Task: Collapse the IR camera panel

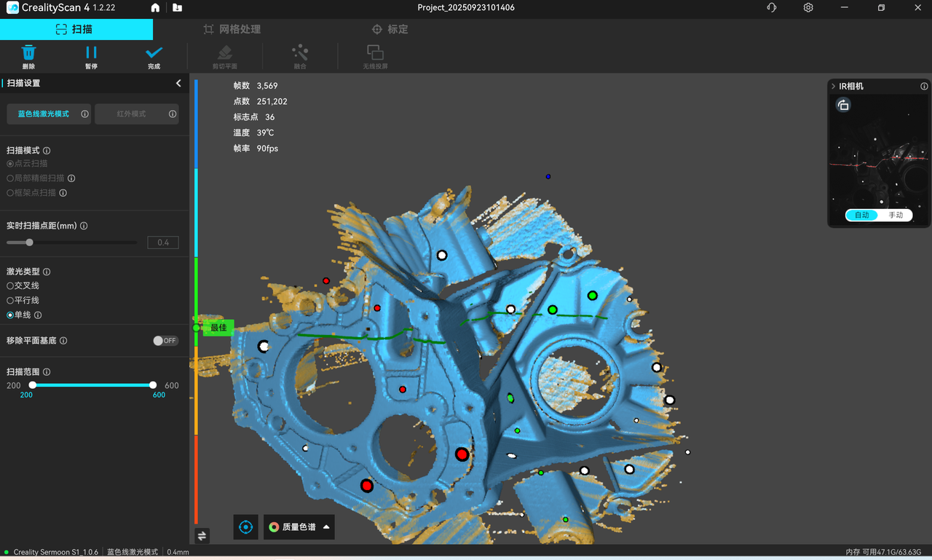Action: (833, 87)
